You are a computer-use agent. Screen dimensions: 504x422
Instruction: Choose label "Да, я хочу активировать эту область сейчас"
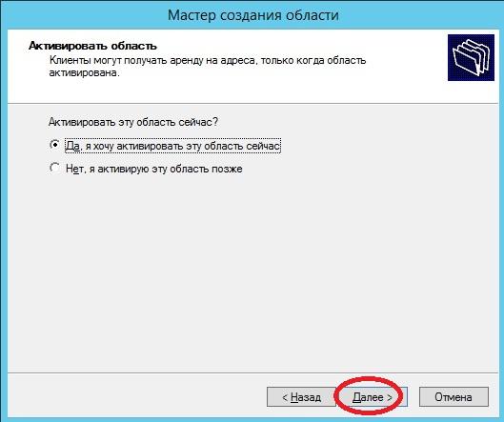173,146
